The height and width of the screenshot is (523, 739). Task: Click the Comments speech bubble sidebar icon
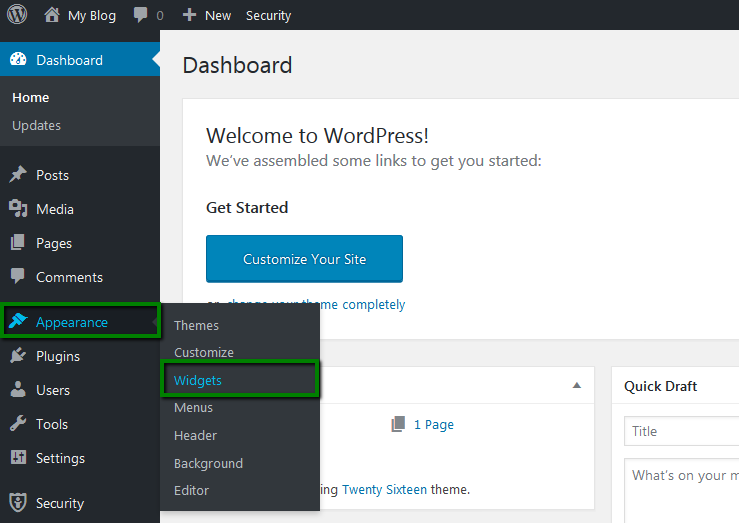click(x=18, y=276)
